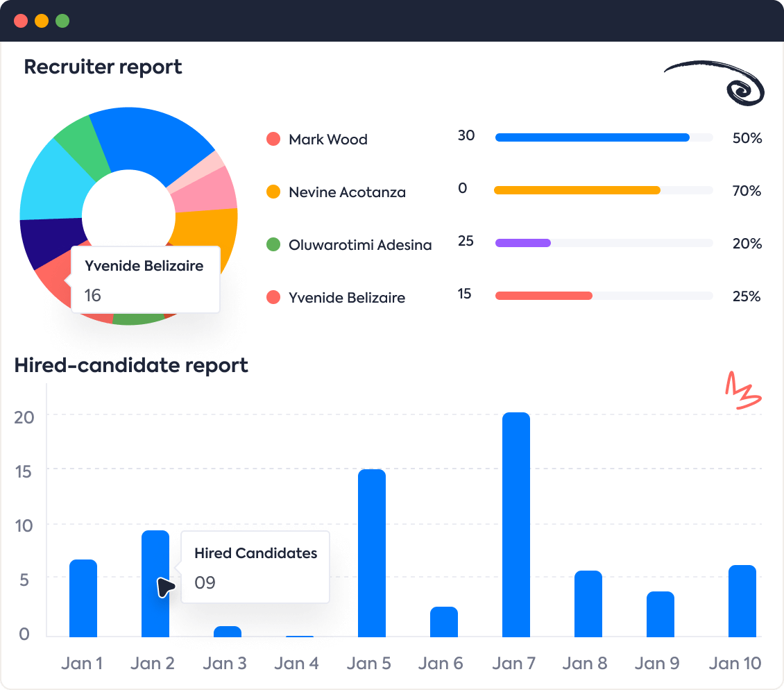
Task: Select the Yvenide Belizaire tooltip on the pie
Action: (x=144, y=278)
